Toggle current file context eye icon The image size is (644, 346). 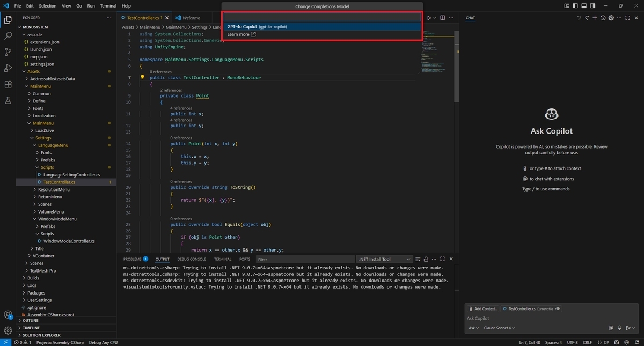(558, 309)
